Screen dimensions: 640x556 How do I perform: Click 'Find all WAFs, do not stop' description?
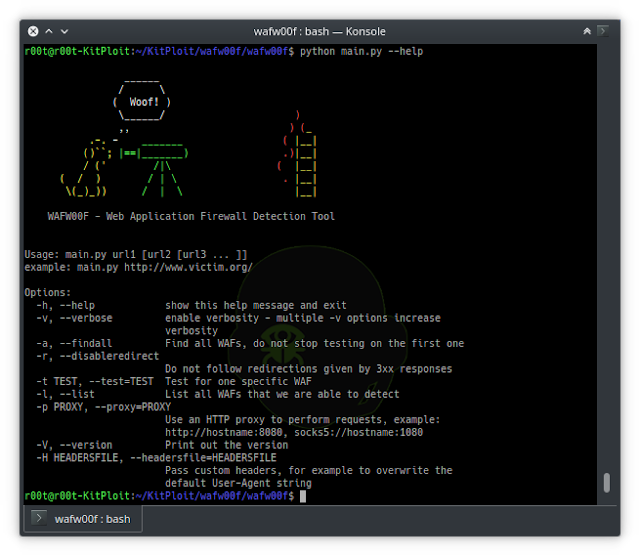click(x=314, y=343)
